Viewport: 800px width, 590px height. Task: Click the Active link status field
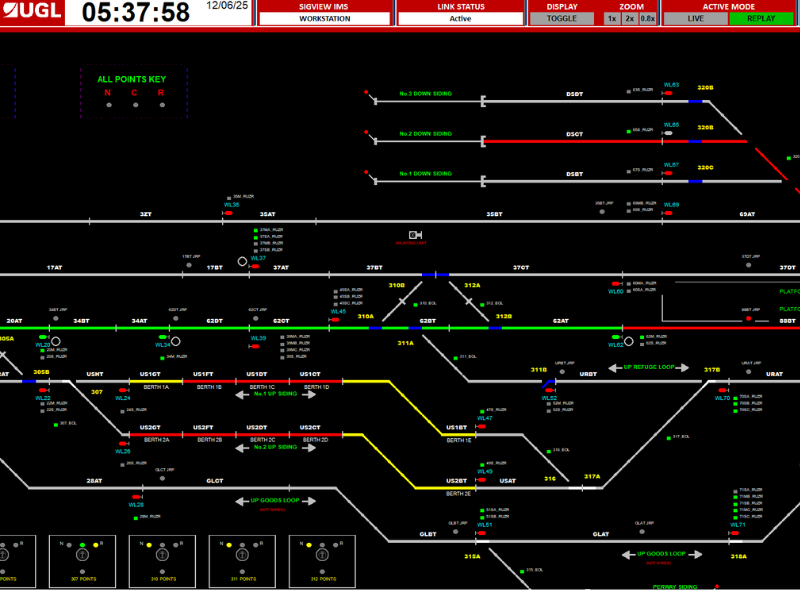click(460, 18)
